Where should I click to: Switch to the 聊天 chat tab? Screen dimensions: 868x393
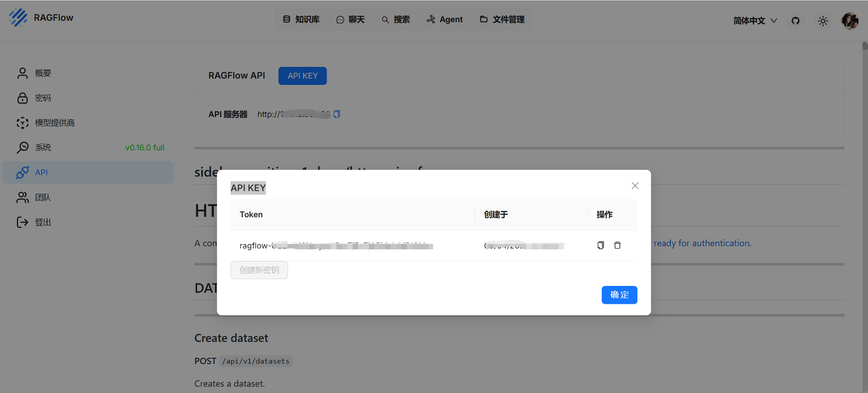350,19
